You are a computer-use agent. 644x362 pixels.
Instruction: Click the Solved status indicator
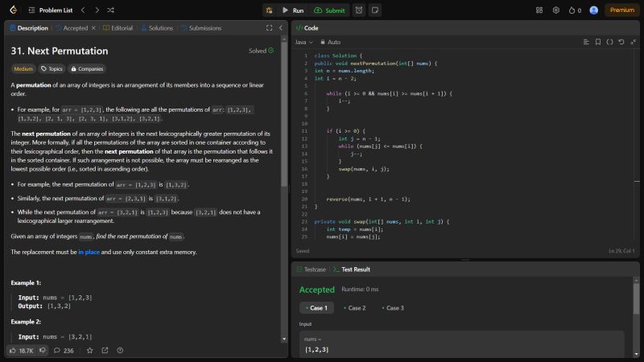click(261, 51)
